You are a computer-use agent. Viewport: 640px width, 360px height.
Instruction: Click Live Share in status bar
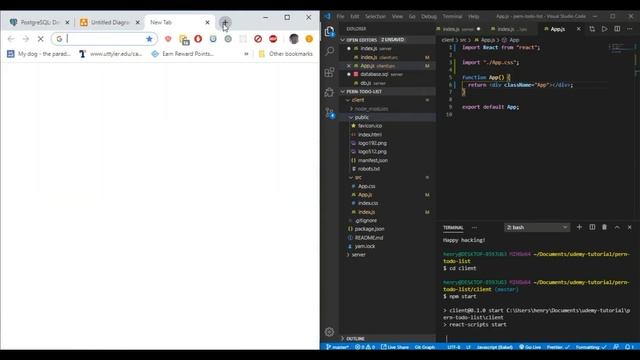pyautogui.click(x=395, y=347)
